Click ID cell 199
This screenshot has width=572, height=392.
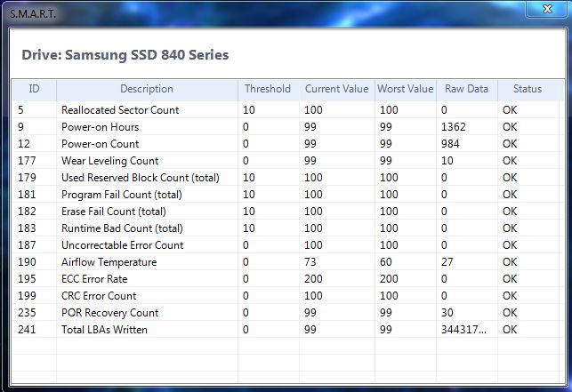27,296
